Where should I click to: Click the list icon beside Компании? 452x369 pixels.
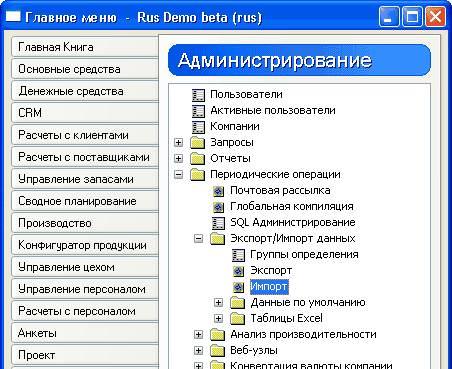click(198, 127)
